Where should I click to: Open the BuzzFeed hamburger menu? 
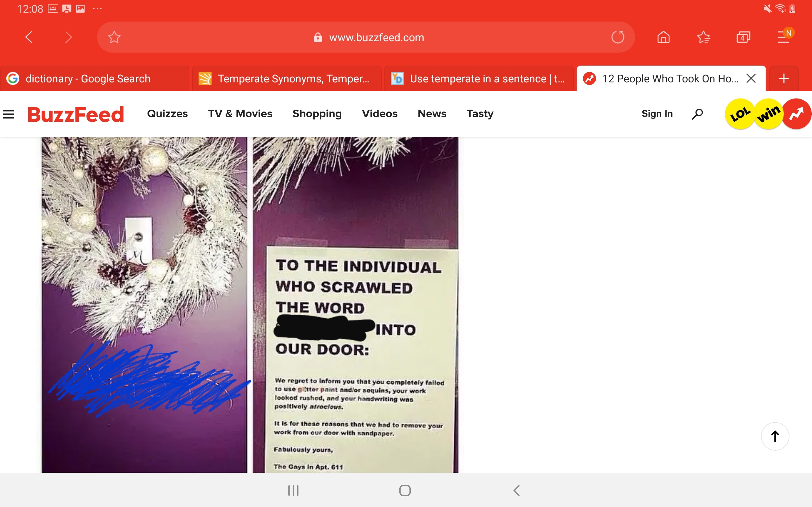(x=9, y=114)
